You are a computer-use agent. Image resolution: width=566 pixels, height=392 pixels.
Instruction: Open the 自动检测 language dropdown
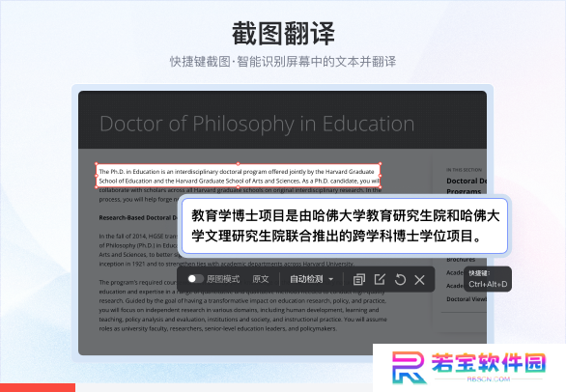coord(312,279)
